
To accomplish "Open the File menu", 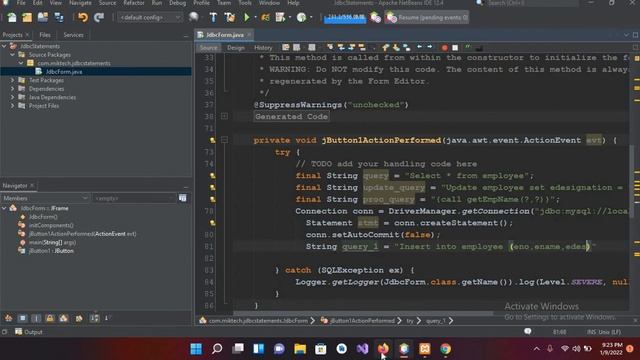I will [x=21, y=3].
